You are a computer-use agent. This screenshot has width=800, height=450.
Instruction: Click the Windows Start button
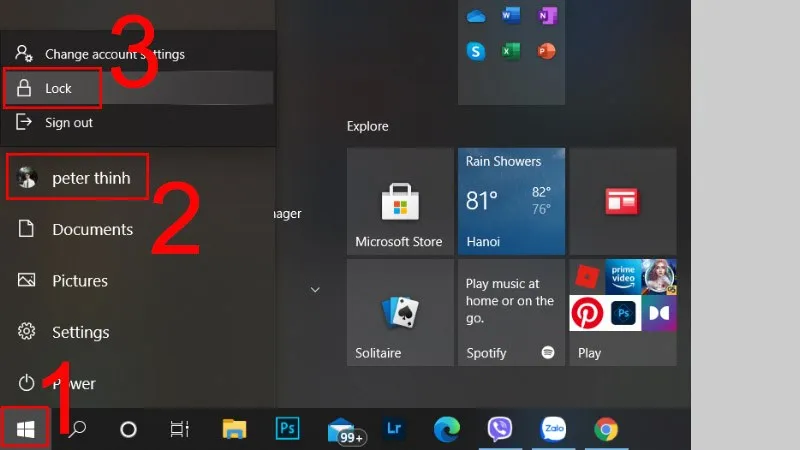26,429
